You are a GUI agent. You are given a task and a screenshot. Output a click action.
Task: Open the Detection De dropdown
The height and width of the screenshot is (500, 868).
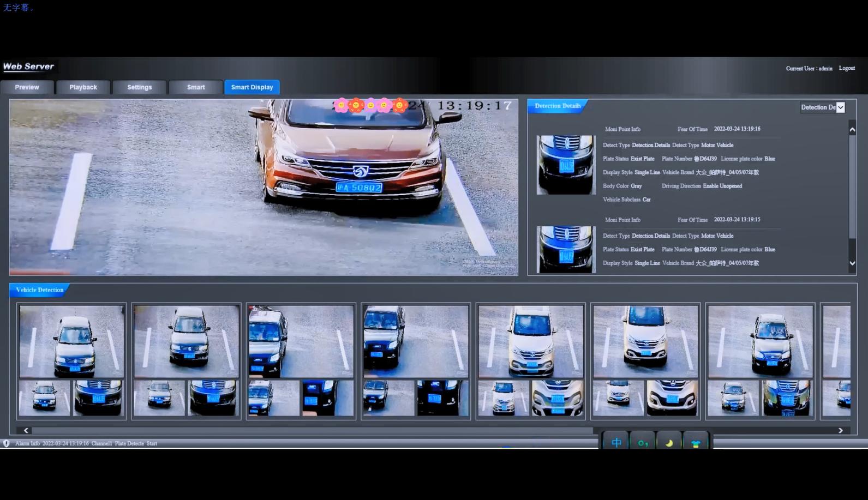click(822, 107)
